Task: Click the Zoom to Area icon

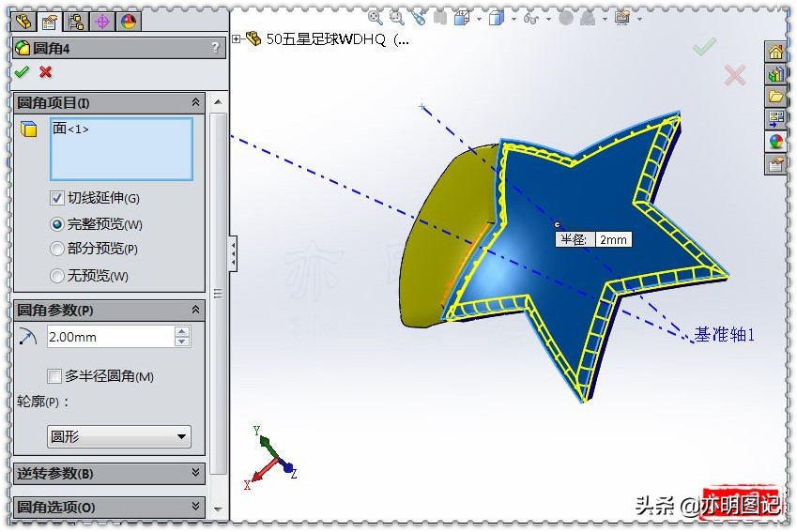Action: (x=396, y=18)
